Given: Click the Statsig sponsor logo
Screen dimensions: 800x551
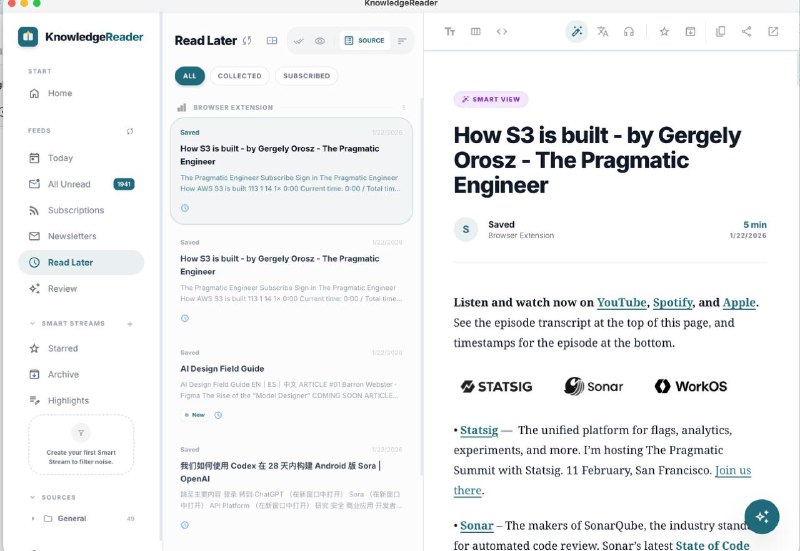Looking at the screenshot, I should [x=496, y=387].
